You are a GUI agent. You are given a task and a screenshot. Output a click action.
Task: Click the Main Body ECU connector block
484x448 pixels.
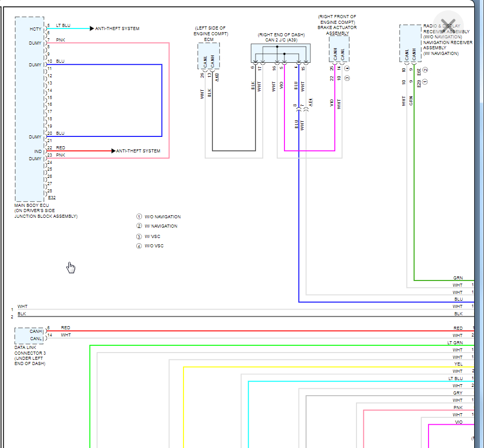point(30,109)
